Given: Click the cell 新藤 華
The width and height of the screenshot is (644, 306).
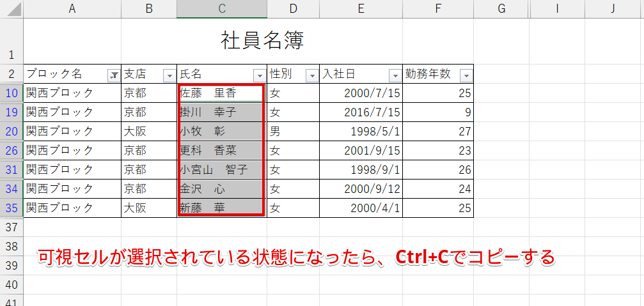Looking at the screenshot, I should tap(222, 208).
